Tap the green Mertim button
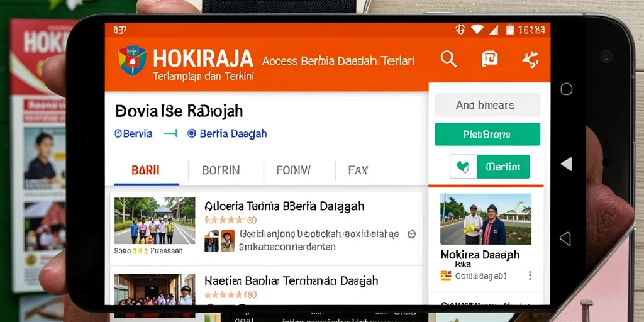Image resolution: width=644 pixels, height=322 pixels. 503,167
